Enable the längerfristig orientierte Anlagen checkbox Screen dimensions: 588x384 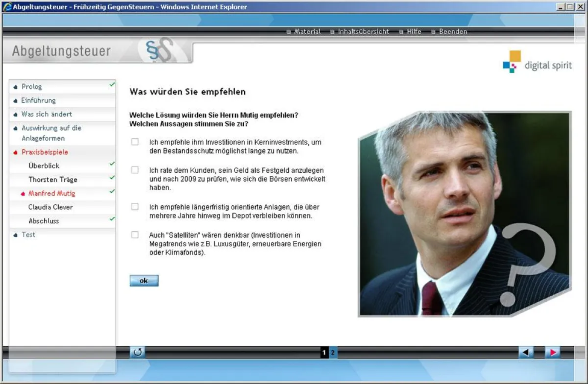(x=135, y=207)
